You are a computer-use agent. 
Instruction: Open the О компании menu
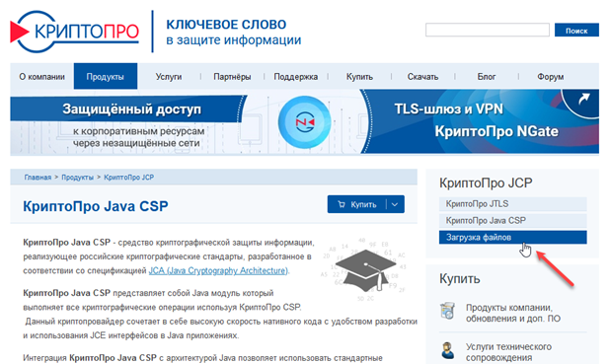42,77
